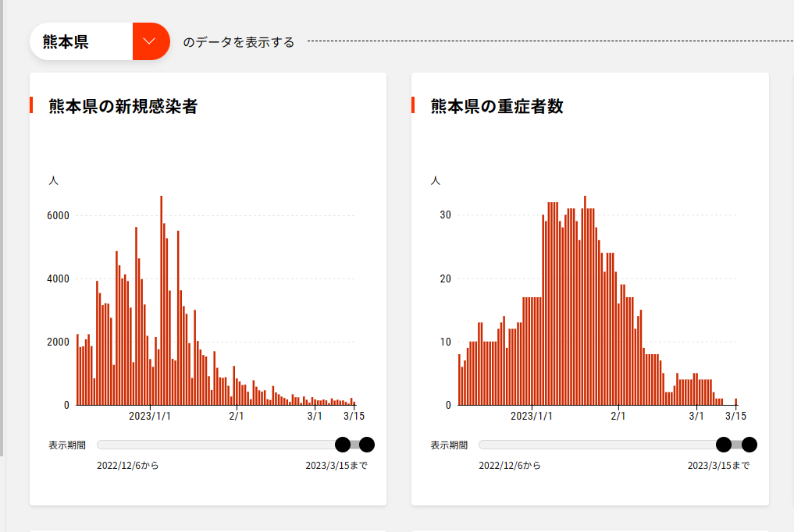This screenshot has width=794, height=532.
Task: Click left slider handle under 新規感染者 chart
Action: click(343, 445)
